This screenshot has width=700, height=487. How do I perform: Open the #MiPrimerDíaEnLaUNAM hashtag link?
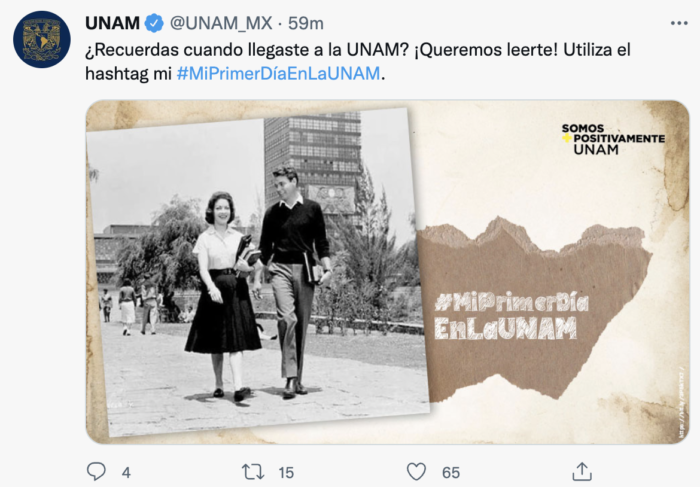[x=278, y=73]
